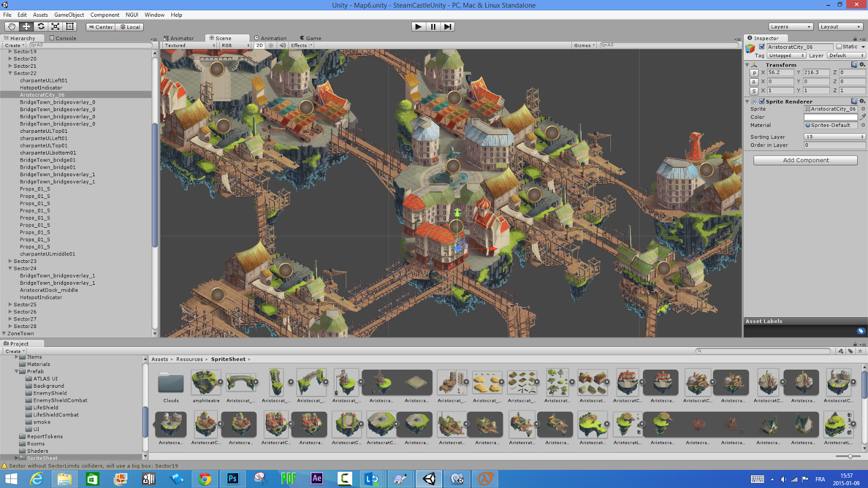
Task: Toggle scene lighting sun button
Action: [x=271, y=46]
